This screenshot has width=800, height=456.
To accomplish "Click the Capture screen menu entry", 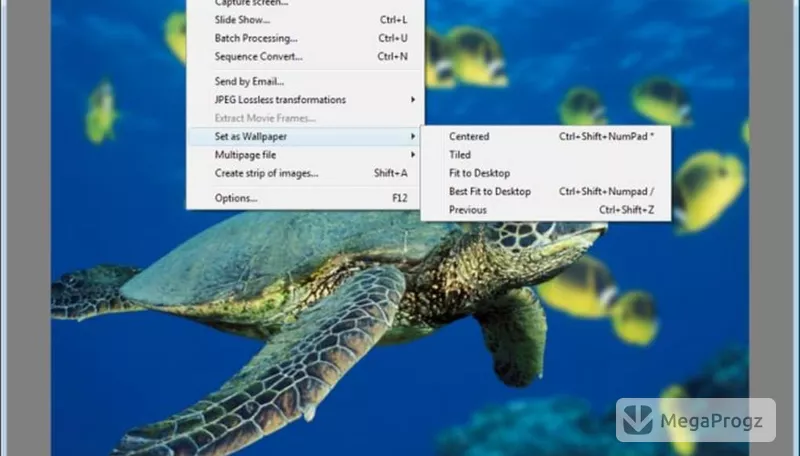I will coord(305,4).
